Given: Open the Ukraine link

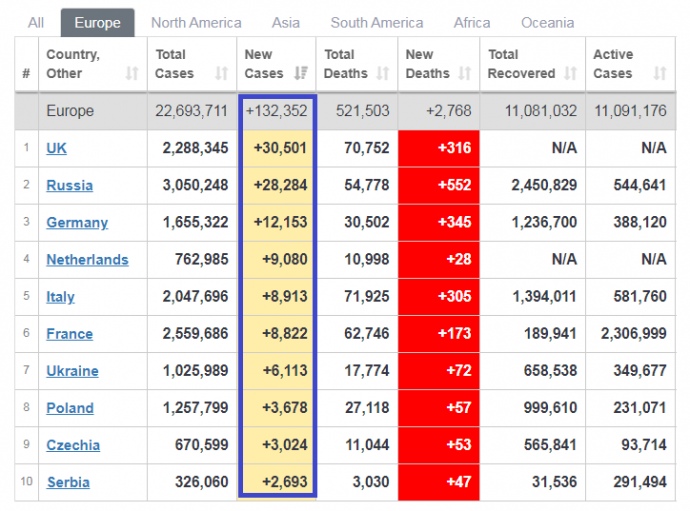Looking at the screenshot, I should (x=72, y=371).
